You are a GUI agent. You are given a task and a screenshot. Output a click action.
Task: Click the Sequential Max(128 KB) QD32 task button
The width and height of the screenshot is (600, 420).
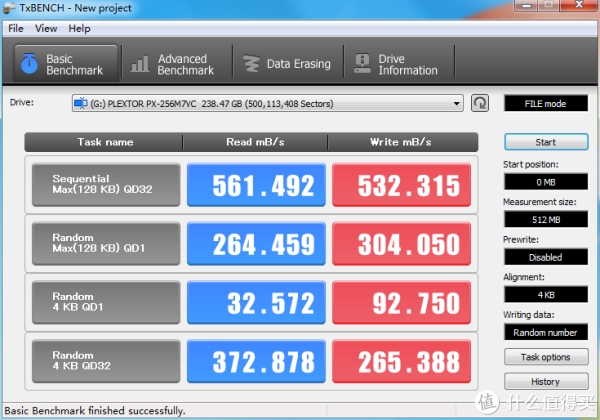106,185
